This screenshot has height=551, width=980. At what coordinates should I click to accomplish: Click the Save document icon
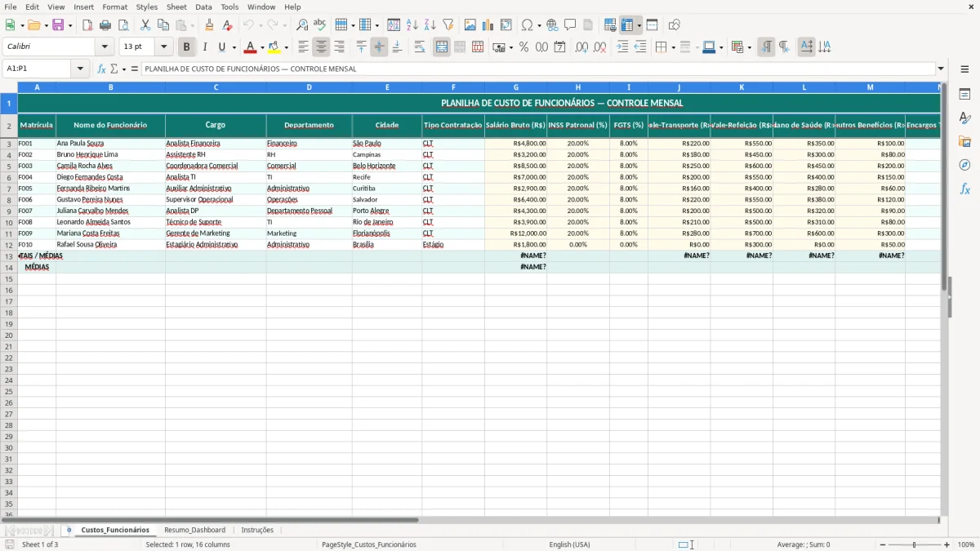tap(58, 25)
